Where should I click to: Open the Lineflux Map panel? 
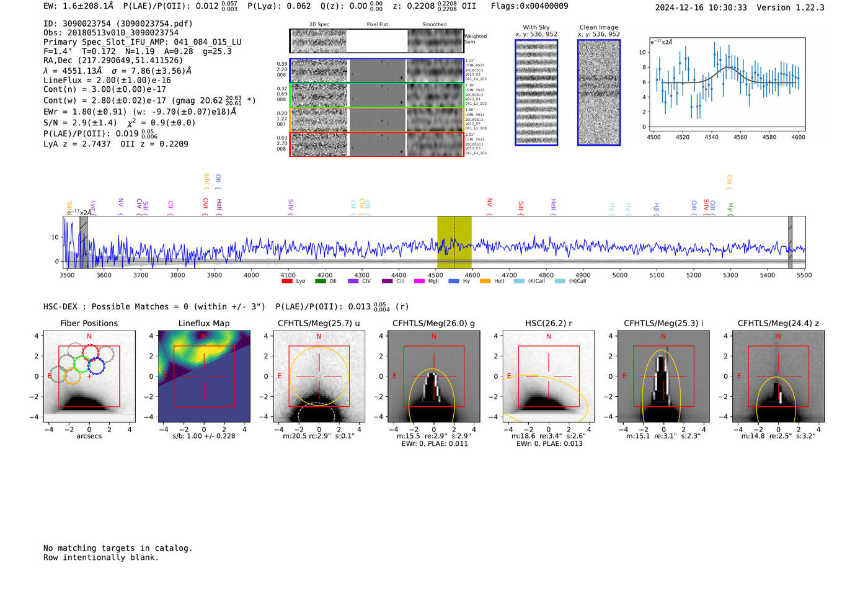tap(204, 376)
